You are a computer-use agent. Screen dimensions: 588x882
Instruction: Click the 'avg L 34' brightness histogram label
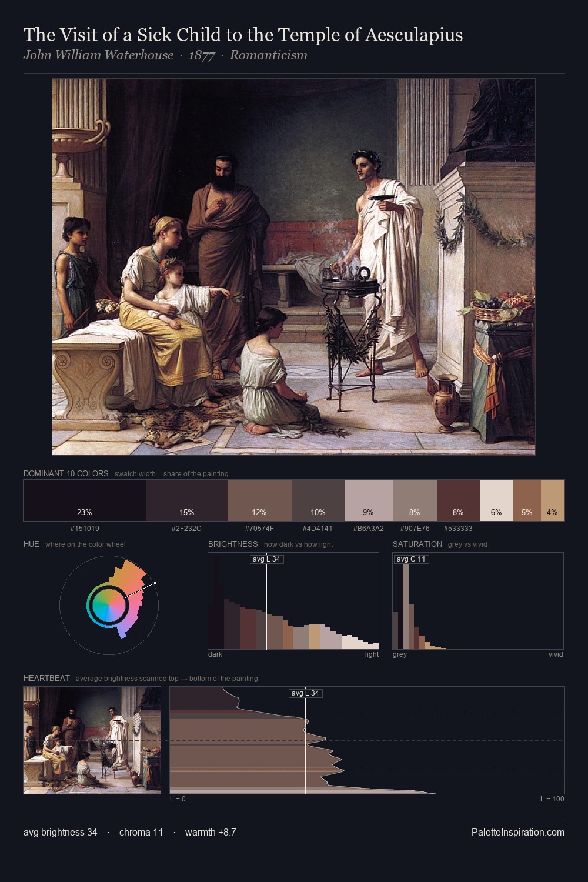pos(266,559)
